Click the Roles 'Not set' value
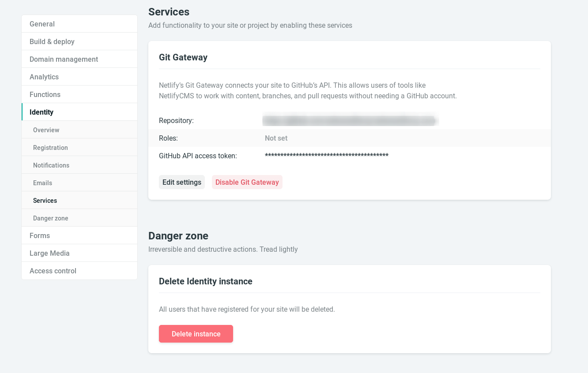Image resolution: width=588 pixels, height=373 pixels. (x=276, y=138)
